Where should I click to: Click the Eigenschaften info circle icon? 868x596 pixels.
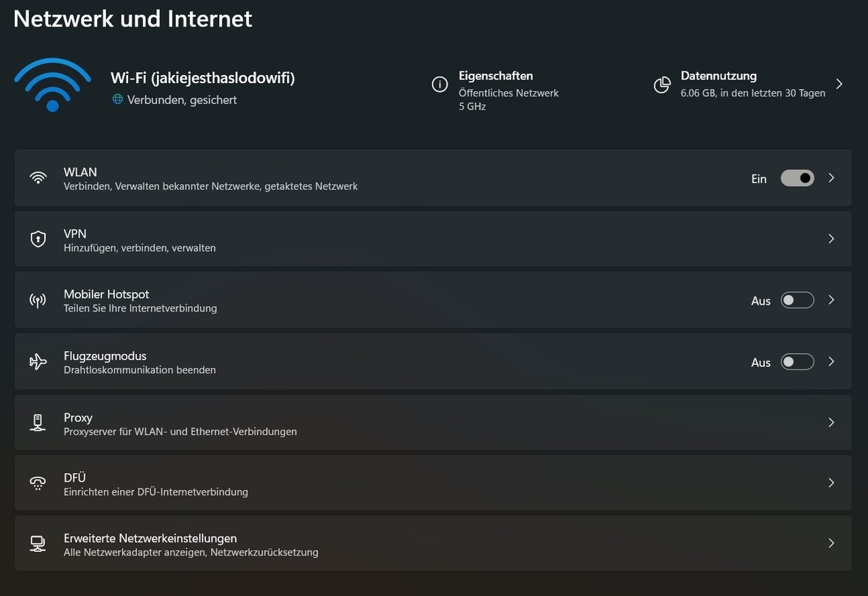coord(440,85)
